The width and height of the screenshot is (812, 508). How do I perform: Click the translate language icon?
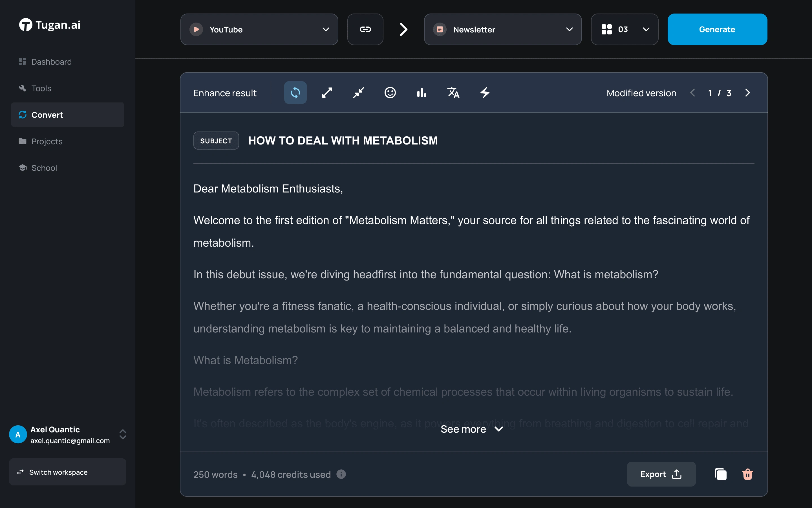click(x=453, y=93)
